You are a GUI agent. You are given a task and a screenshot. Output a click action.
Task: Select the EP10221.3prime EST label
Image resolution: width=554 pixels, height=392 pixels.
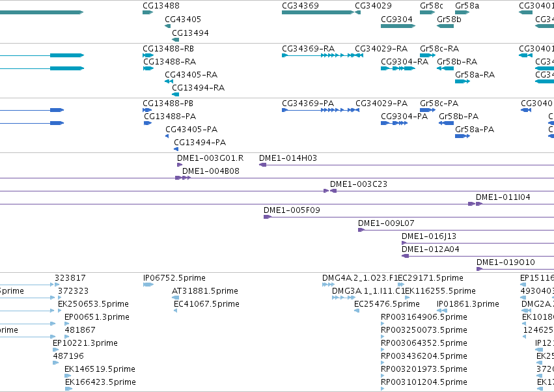pyautogui.click(x=85, y=343)
